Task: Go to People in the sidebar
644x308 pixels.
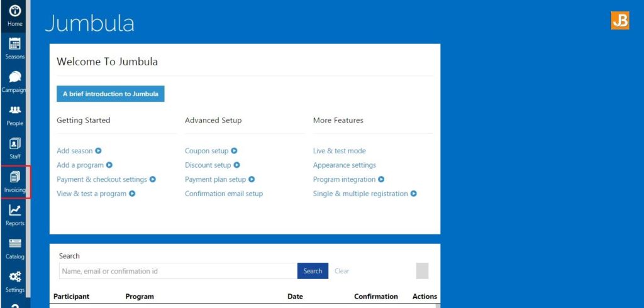Action: tap(15, 116)
